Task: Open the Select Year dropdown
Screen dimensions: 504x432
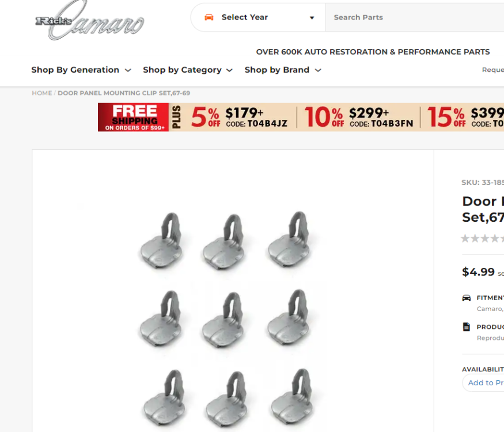Action: coord(258,17)
